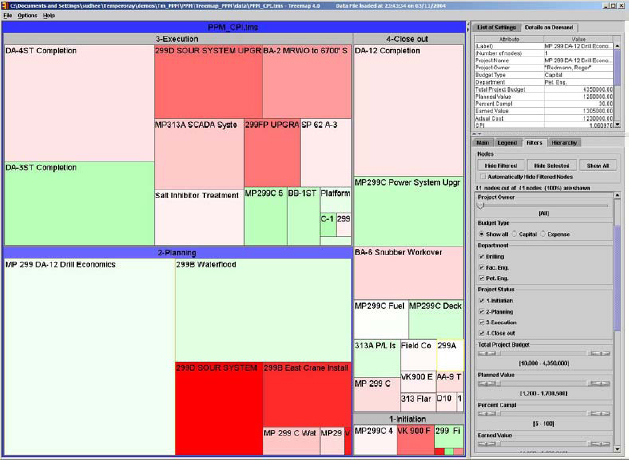Viewport: 629px width, 460px height.
Task: Select the Budget Type row in details table
Action: tap(544, 75)
